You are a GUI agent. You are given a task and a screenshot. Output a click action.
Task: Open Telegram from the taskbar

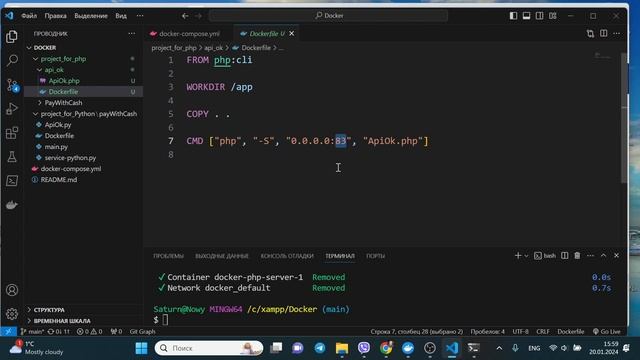pos(320,348)
